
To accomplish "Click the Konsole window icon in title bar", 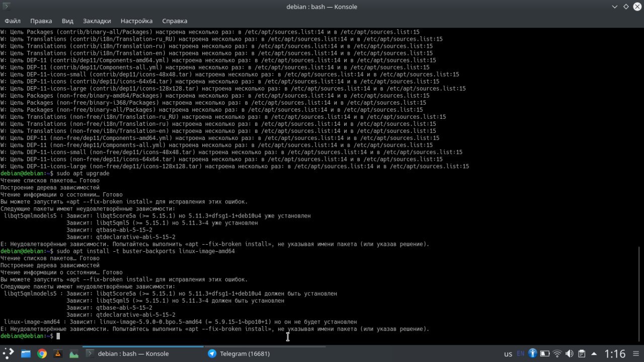I will (x=8, y=7).
